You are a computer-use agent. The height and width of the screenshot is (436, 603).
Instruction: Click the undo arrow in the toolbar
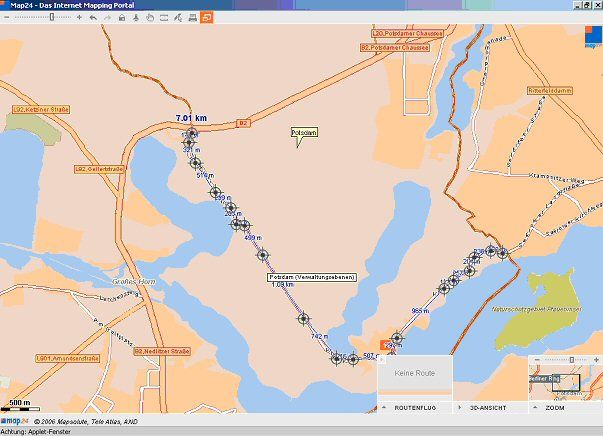tap(93, 18)
